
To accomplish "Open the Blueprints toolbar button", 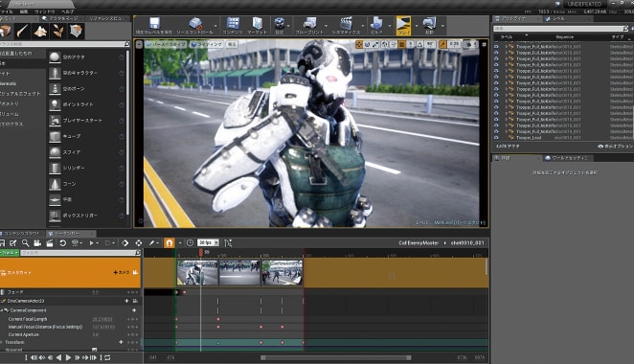I will coord(309,25).
